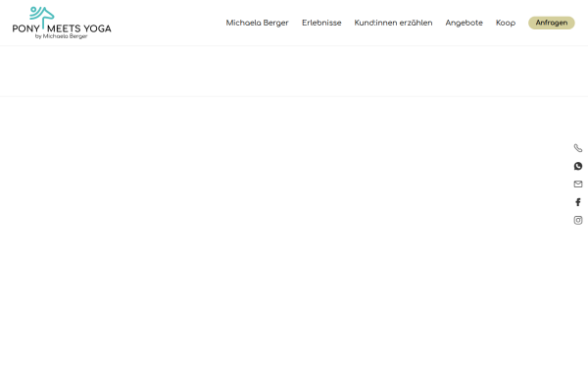Open the Facebook page icon
588x368 pixels.
578,202
